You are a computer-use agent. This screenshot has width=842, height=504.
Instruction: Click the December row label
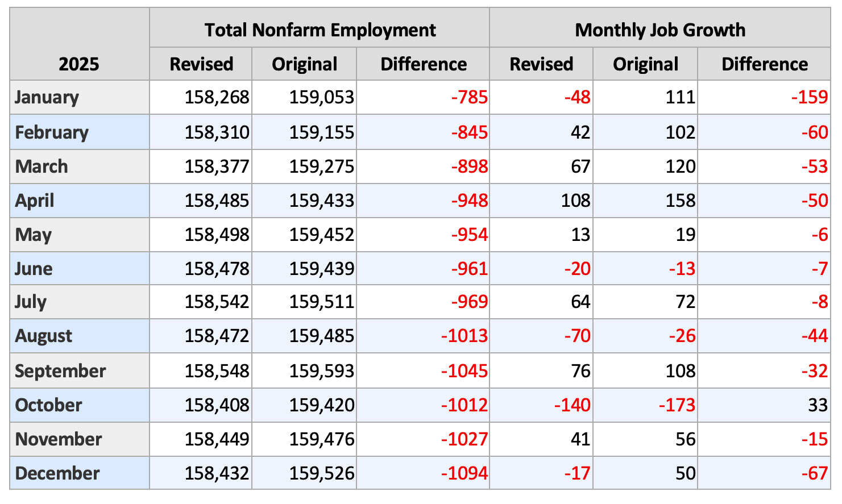(57, 473)
